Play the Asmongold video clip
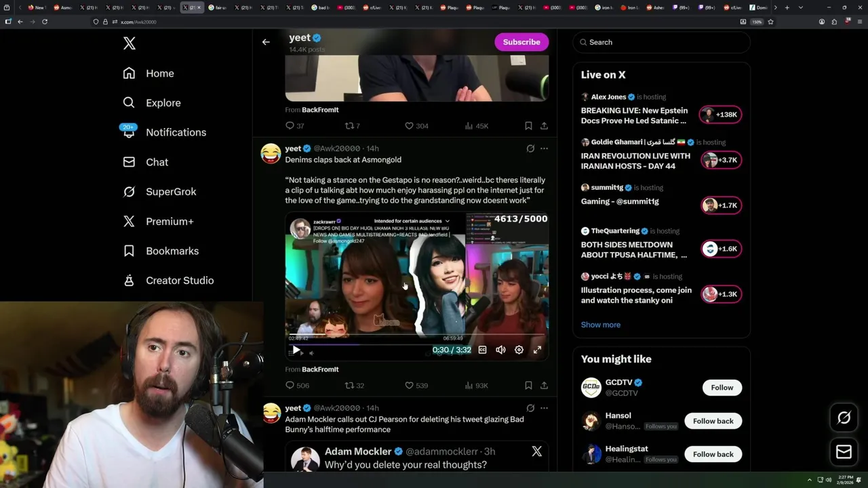This screenshot has height=488, width=868. (x=296, y=350)
